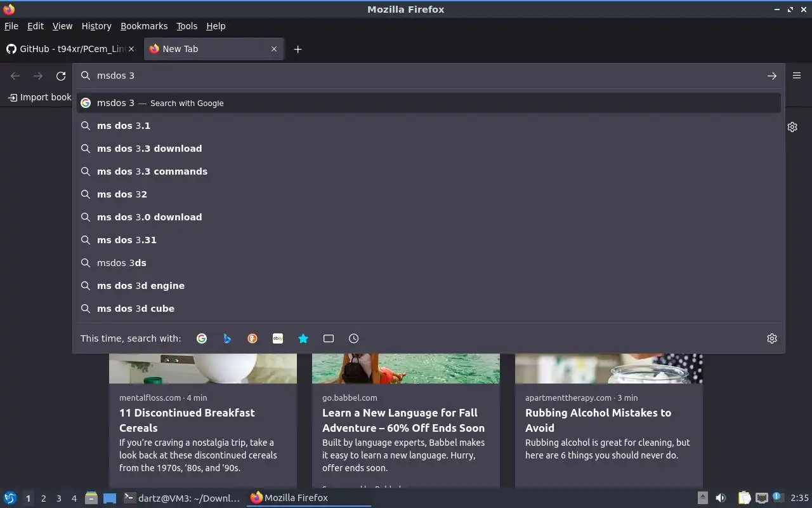Choose the 'msdos 3ds' suggestion
812x508 pixels.
pos(429,263)
